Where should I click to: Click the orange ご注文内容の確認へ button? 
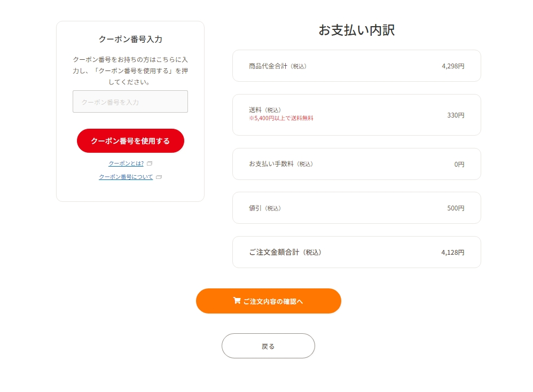click(269, 301)
